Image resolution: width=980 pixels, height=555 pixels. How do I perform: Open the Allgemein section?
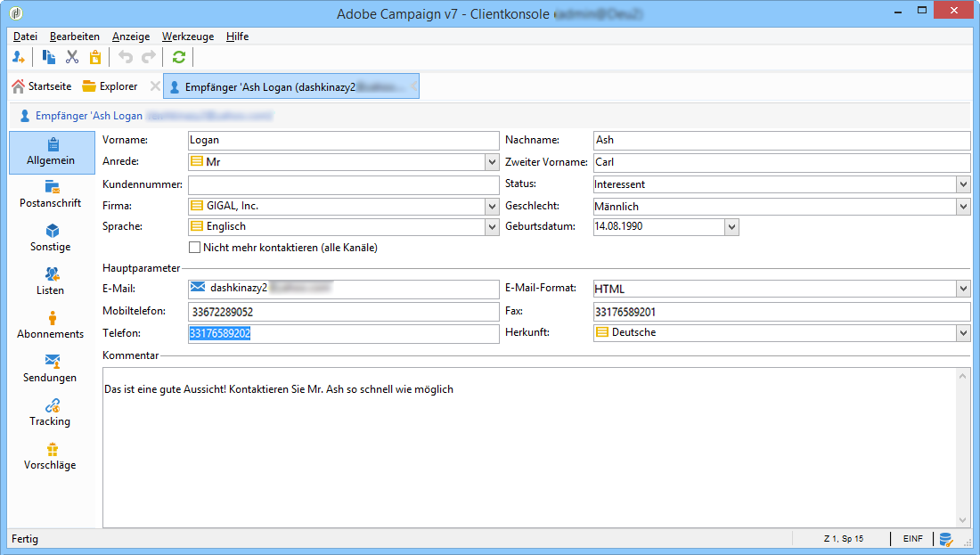coord(52,152)
